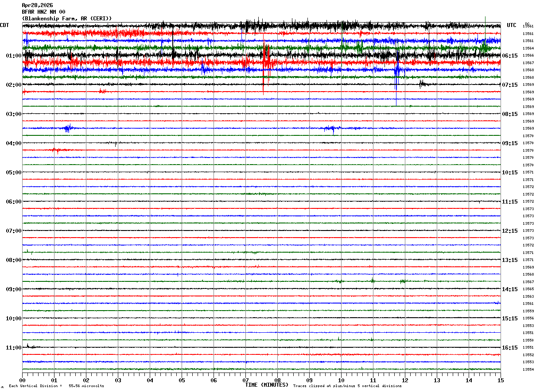Click minute axis tick label 12
Screen dimensions: 536x392
[x=405, y=380]
